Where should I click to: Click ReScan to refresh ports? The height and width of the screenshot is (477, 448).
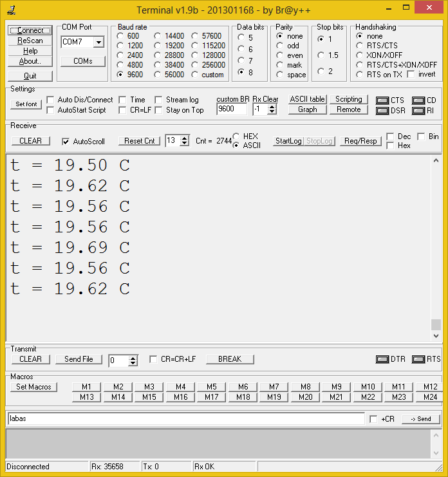pyautogui.click(x=30, y=41)
